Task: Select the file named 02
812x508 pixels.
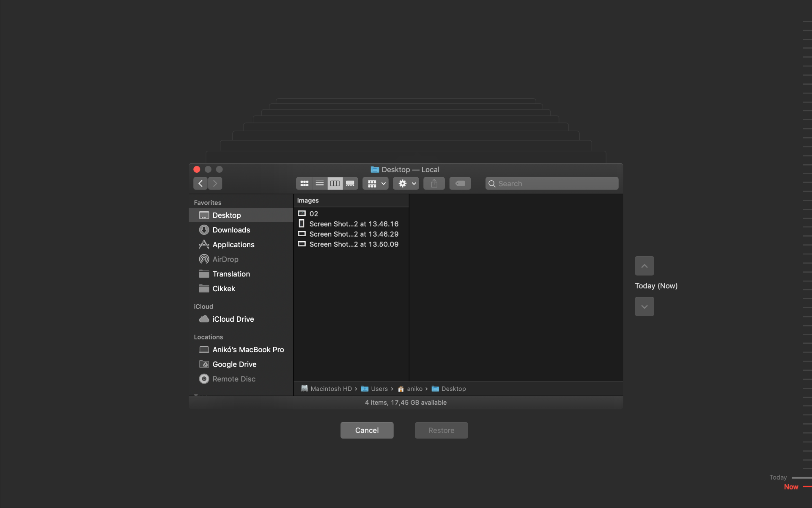Action: (314, 214)
